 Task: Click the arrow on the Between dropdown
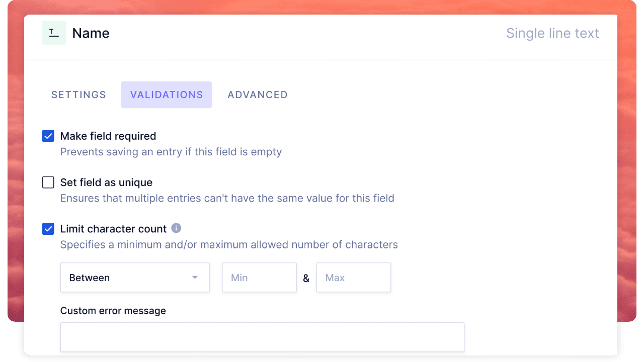195,278
